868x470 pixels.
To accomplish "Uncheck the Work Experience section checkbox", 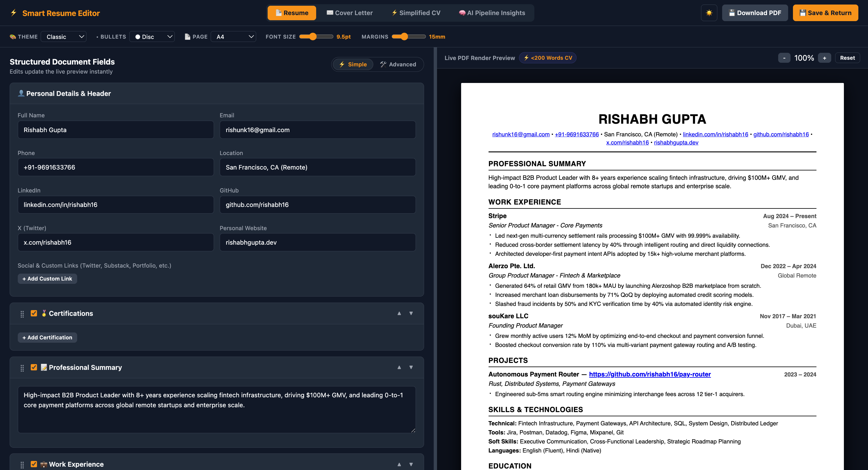I will 34,464.
